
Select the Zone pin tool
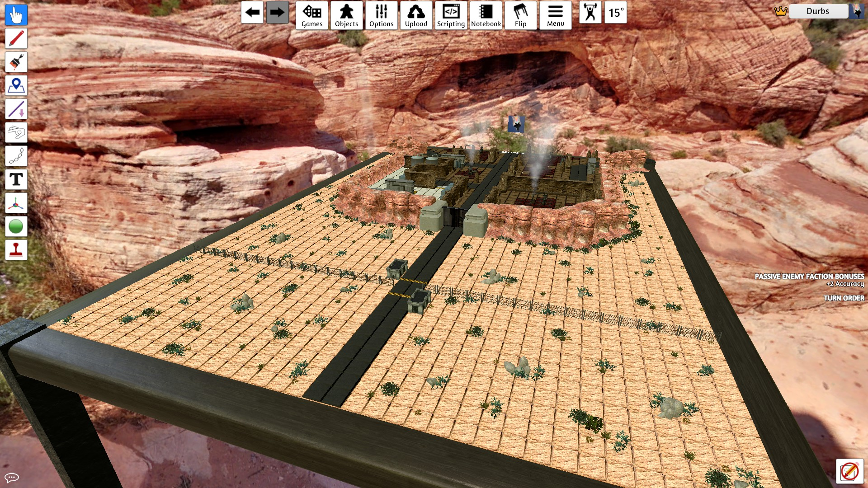(x=16, y=85)
